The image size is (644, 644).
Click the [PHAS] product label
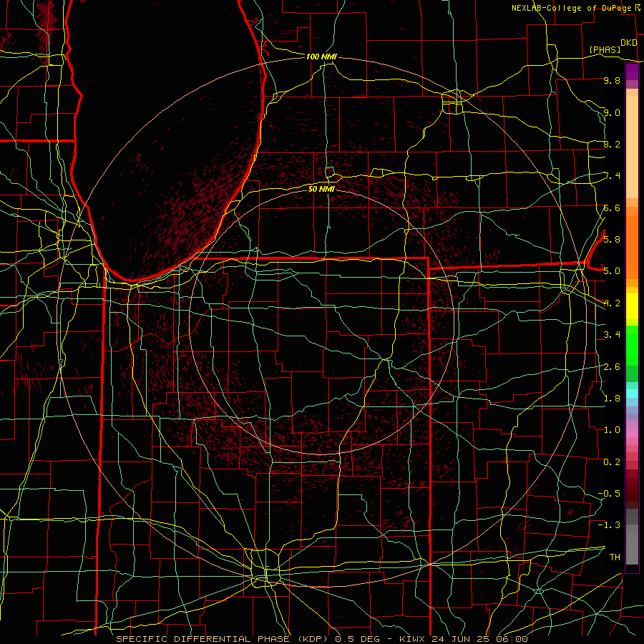605,49
